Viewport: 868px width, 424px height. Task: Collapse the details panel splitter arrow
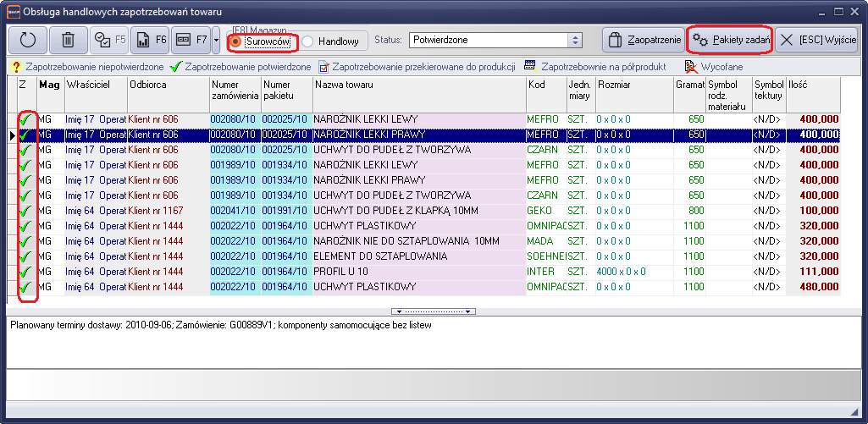pyautogui.click(x=434, y=311)
